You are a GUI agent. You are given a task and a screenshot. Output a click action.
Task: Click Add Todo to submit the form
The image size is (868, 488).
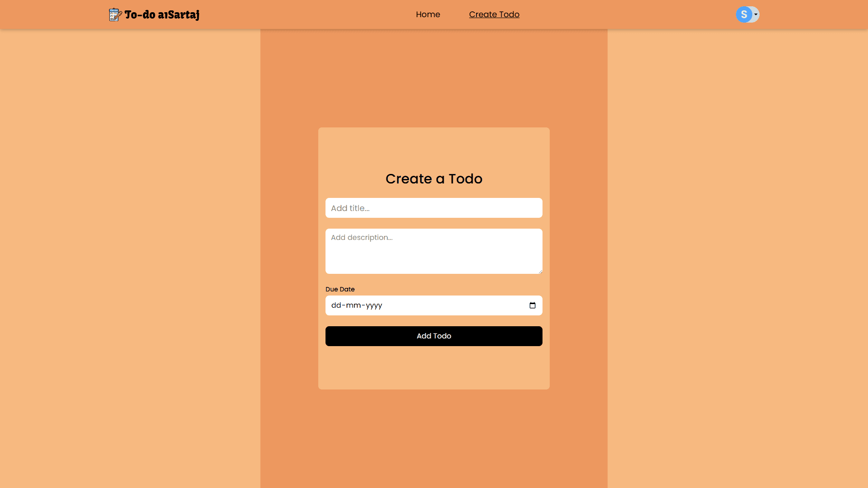tap(434, 336)
